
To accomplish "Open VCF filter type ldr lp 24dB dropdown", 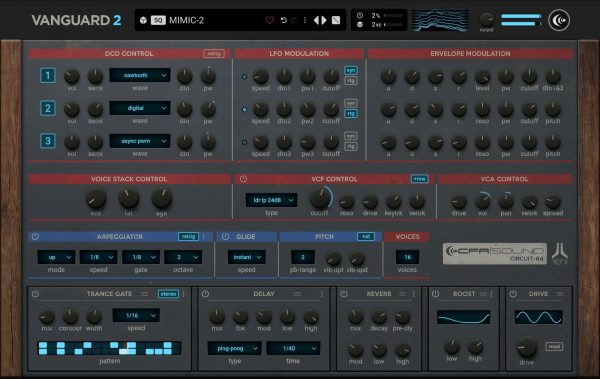I will 271,200.
